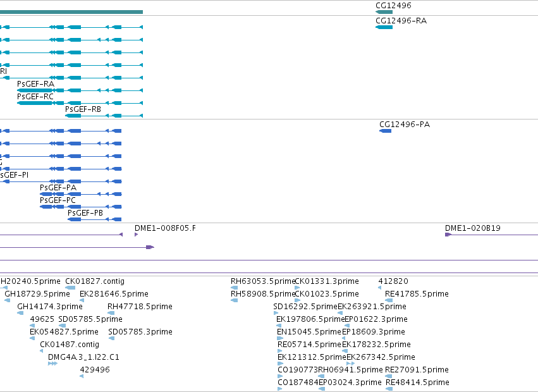Click the CO187484 EST label
Screen dimensions: 538x392
click(298, 382)
